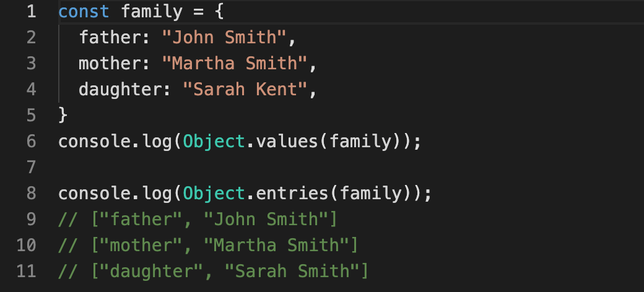Click the "daughter" text in the line 11 comment
644x292 pixels.
(151, 271)
